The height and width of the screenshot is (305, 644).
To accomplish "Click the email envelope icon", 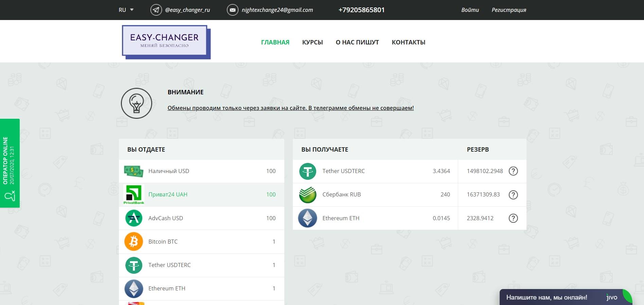I will coord(233,10).
